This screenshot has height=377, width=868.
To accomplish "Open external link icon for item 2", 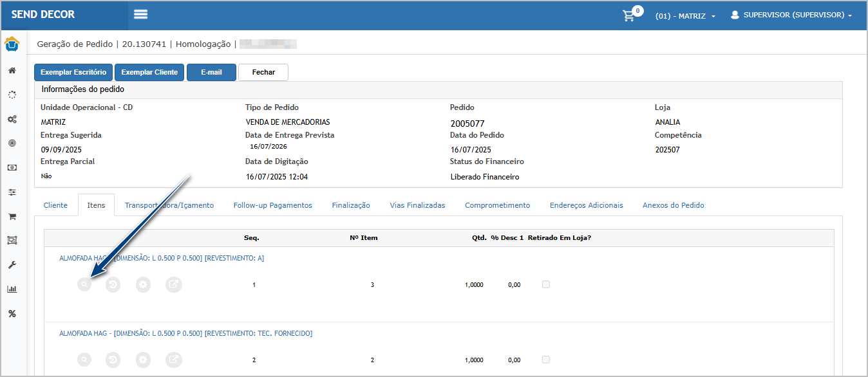I will (173, 360).
